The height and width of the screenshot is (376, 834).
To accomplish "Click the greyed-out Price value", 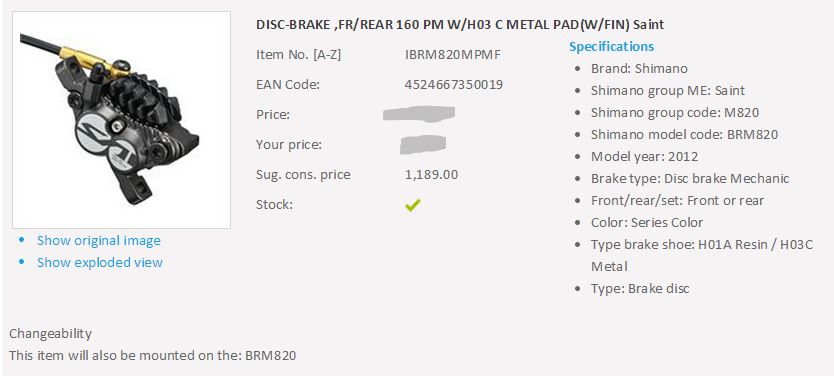I will point(419,114).
